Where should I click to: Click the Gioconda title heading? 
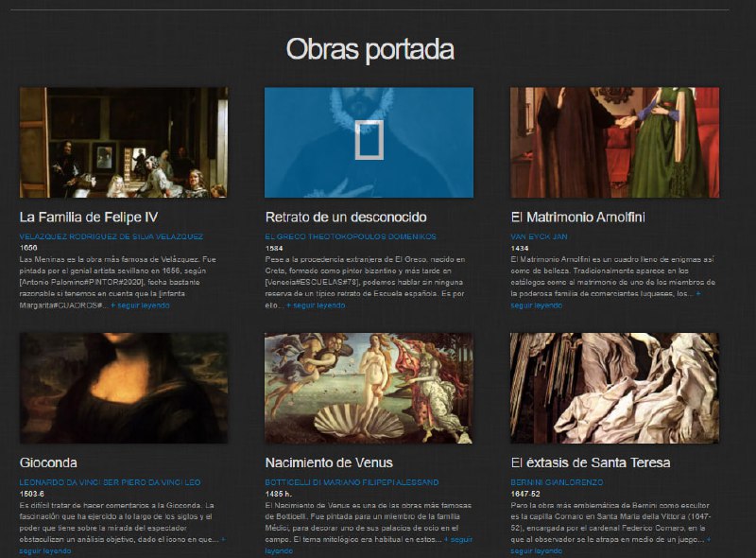coord(48,462)
